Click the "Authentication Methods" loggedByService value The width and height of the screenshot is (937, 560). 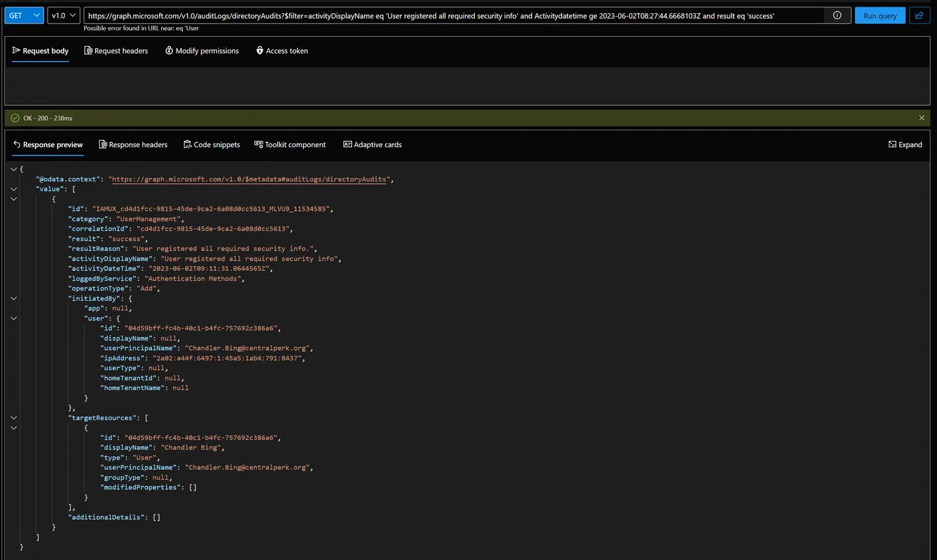click(193, 278)
